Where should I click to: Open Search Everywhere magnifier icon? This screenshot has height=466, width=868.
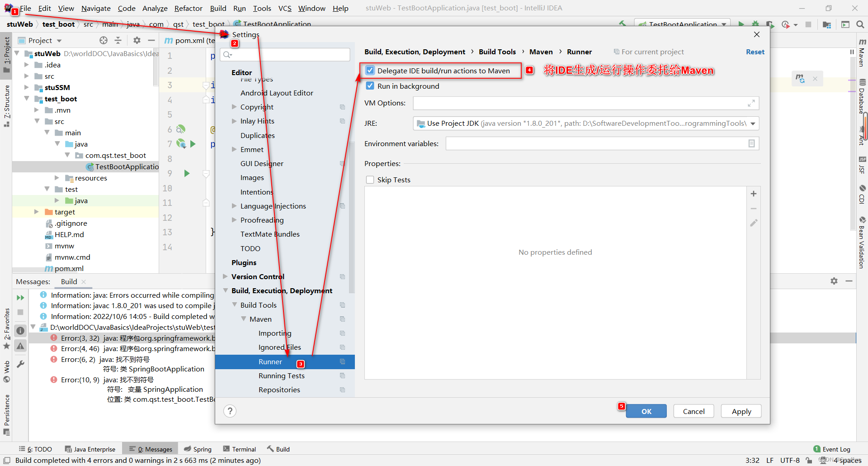(860, 24)
